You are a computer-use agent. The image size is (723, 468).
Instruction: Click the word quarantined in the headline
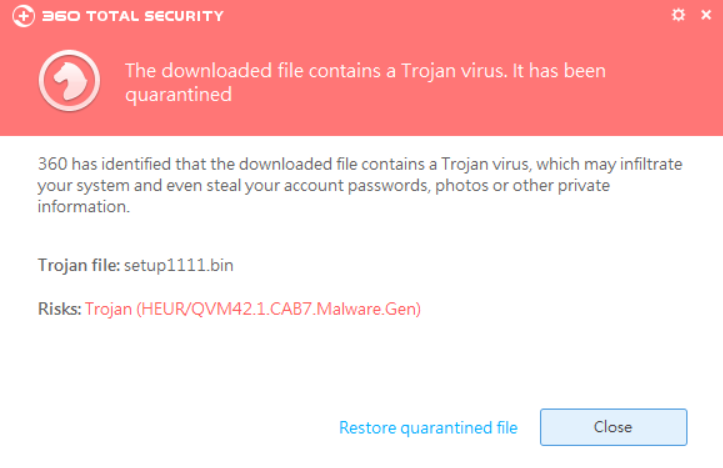coord(178,95)
